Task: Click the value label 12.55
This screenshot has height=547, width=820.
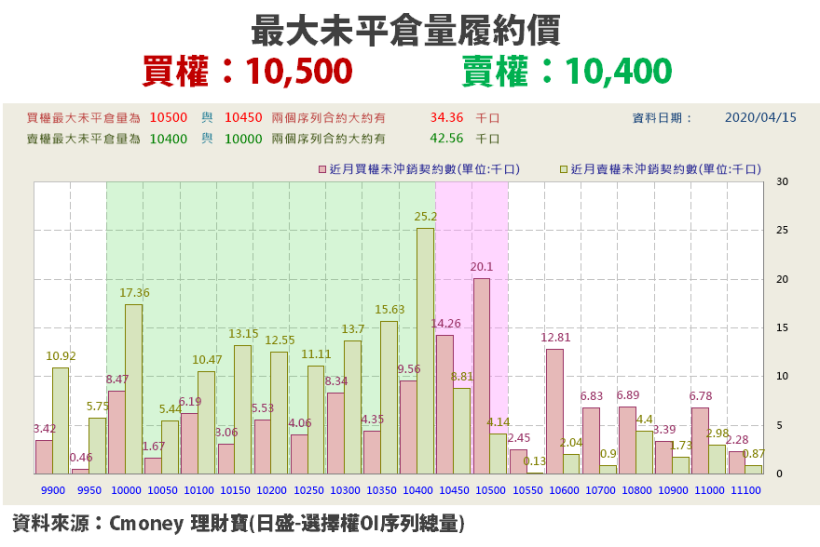Action: (280, 340)
